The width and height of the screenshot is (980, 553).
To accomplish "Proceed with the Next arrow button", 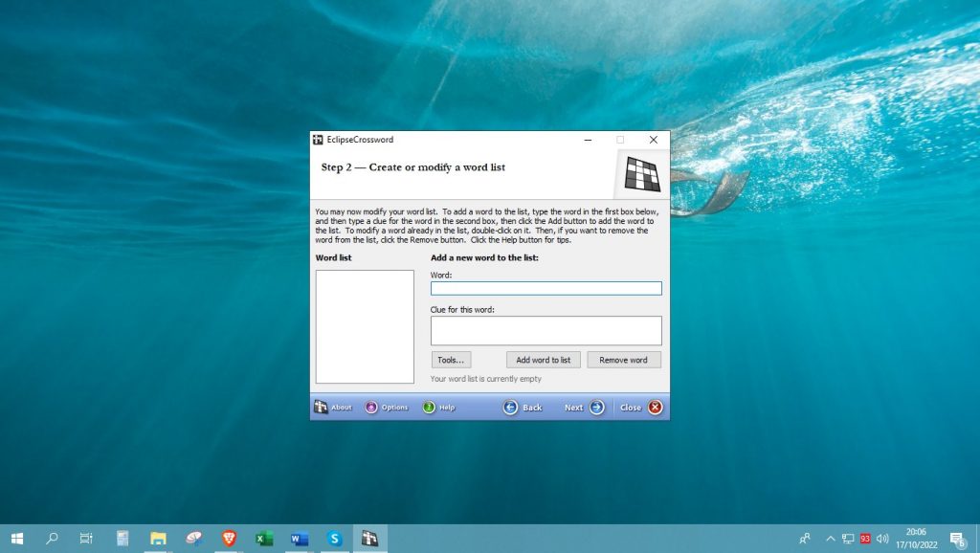I will point(585,408).
